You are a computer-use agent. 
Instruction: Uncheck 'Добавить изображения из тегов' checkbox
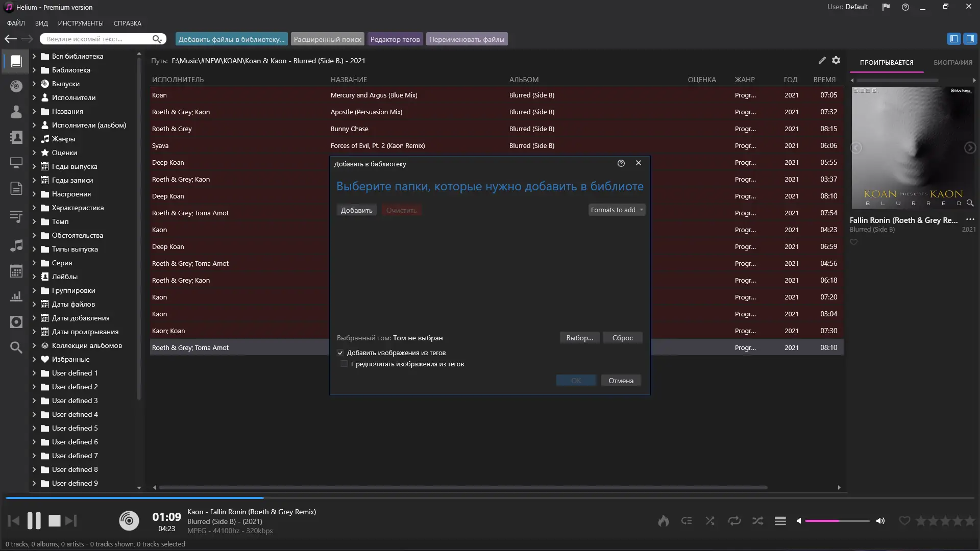point(340,353)
